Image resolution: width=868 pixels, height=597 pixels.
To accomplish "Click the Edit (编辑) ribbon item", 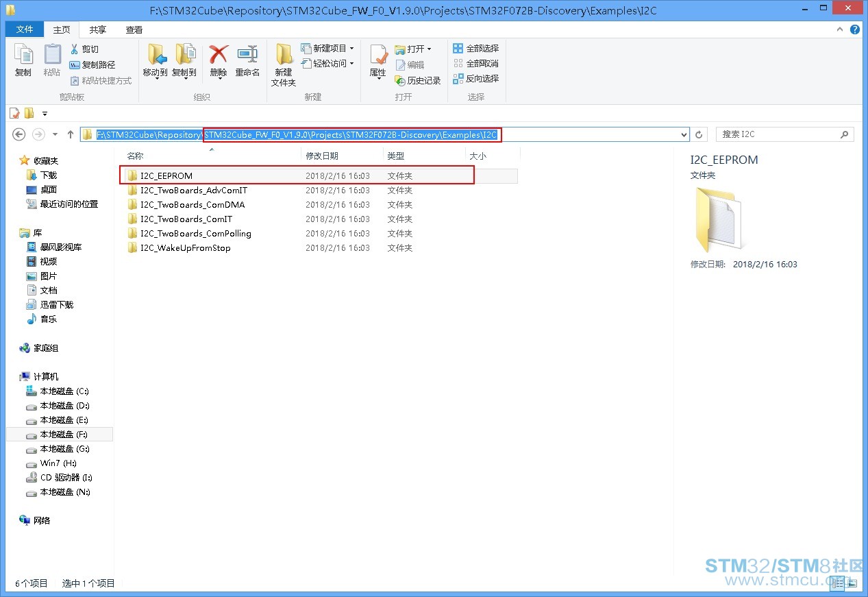I will point(410,64).
